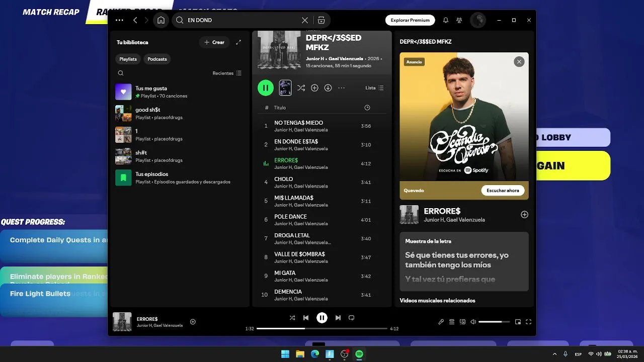Open the friend activity icon
The width and height of the screenshot is (644, 362).
click(459, 20)
